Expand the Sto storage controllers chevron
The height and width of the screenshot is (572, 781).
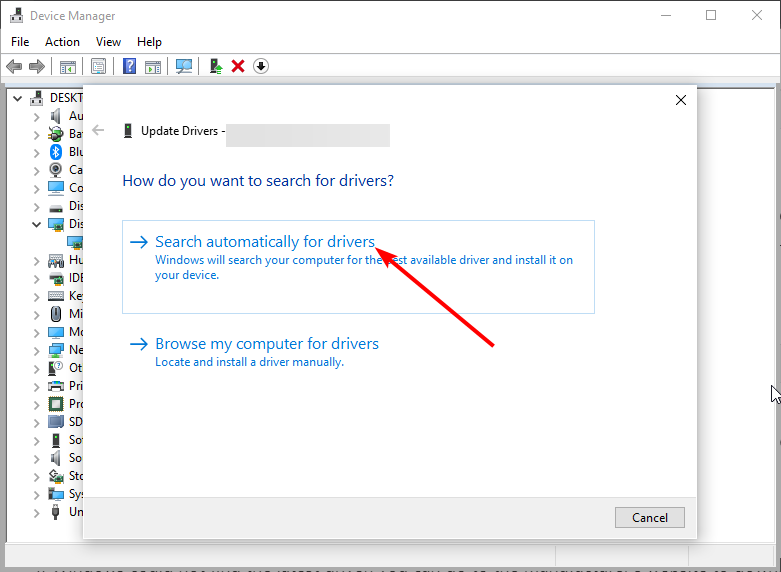coord(36,476)
